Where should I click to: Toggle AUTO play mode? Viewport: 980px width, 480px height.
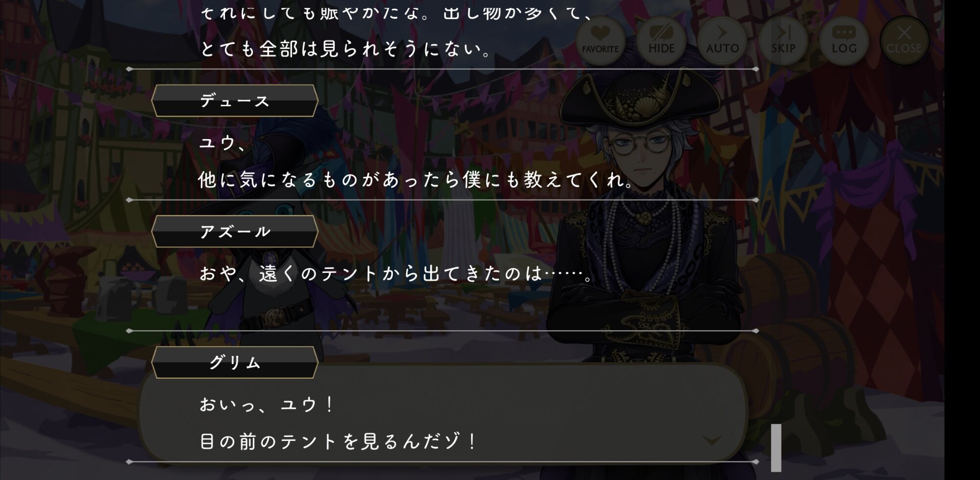point(722,40)
